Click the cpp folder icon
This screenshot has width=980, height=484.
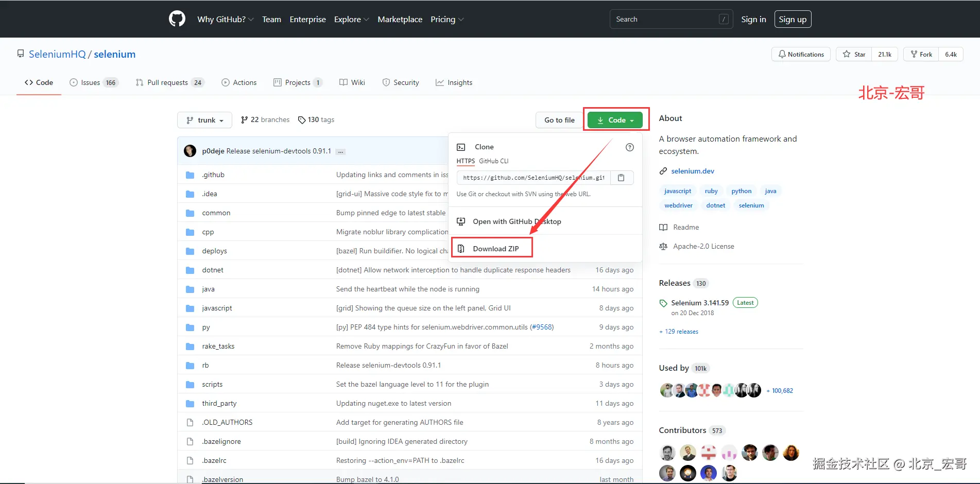coord(190,232)
